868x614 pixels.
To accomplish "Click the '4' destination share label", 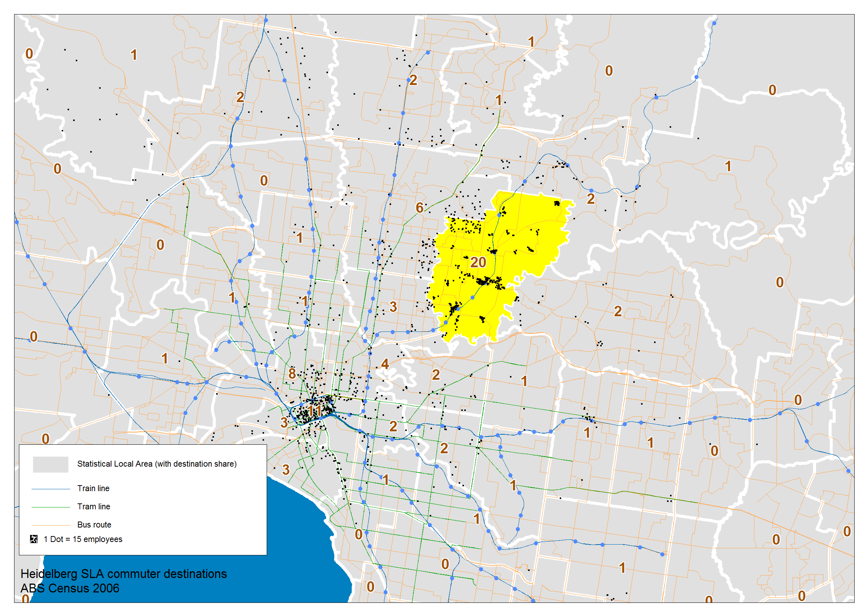I will (x=385, y=364).
